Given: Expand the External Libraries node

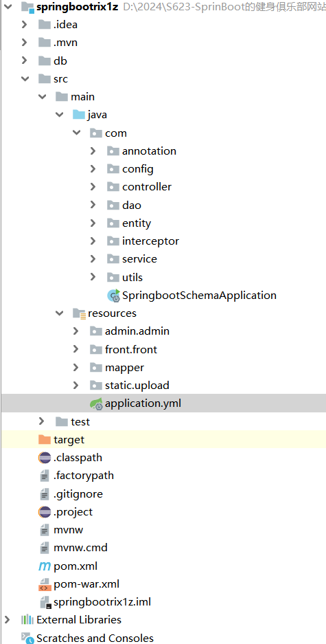Looking at the screenshot, I should [7, 620].
